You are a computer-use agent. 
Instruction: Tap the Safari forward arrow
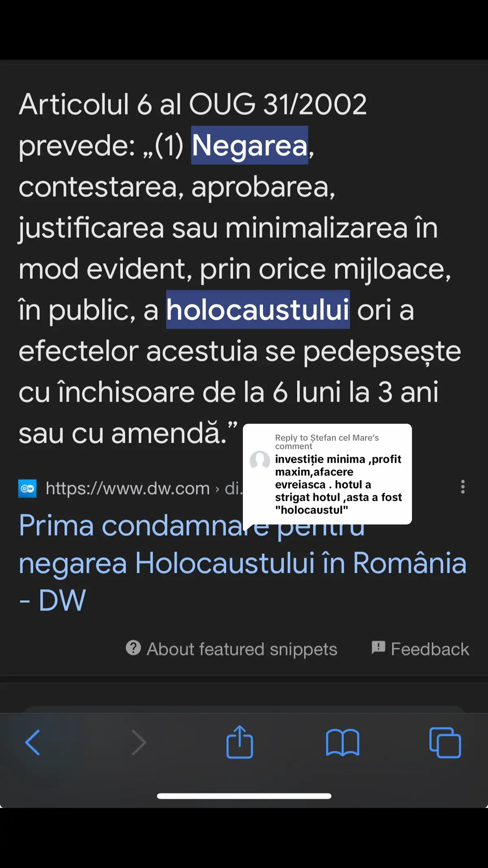pyautogui.click(x=139, y=742)
